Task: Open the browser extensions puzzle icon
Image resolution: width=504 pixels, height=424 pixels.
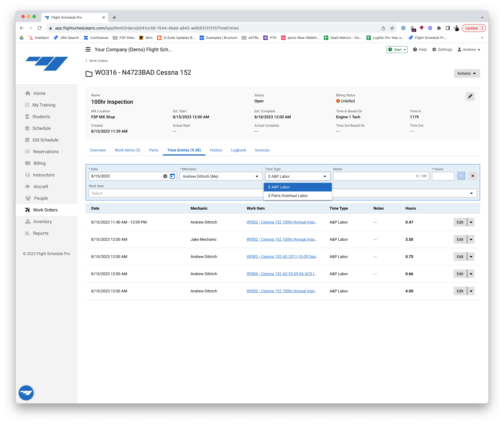Action: point(439,28)
